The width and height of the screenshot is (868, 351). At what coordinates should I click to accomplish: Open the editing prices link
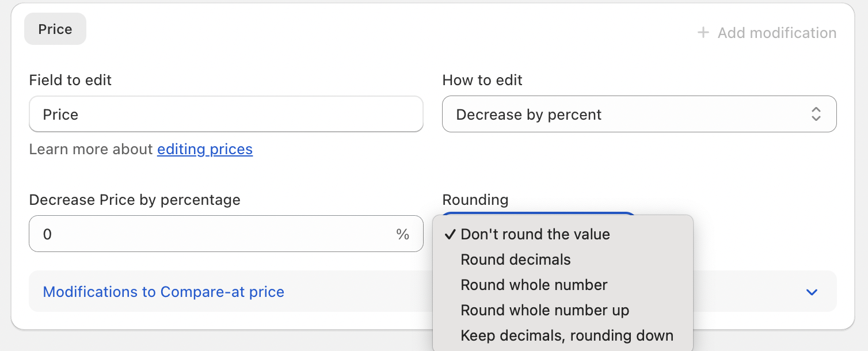[205, 150]
